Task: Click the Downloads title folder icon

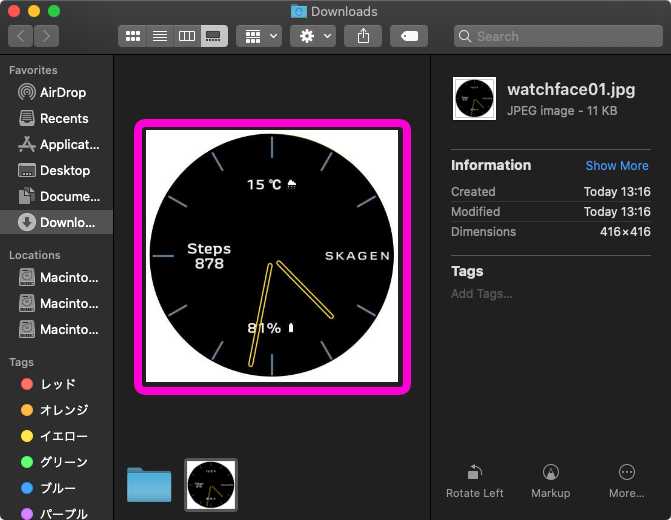Action: (x=299, y=12)
